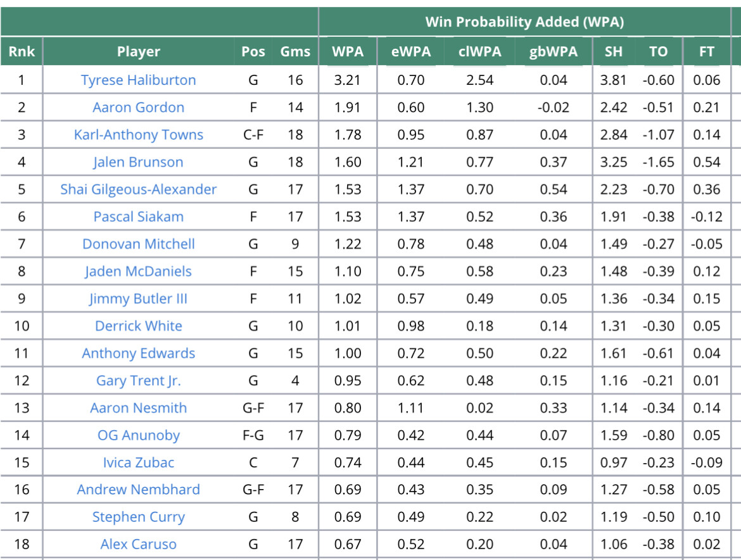Click Alex Caruso's name
741x560 pixels.
coord(138,544)
